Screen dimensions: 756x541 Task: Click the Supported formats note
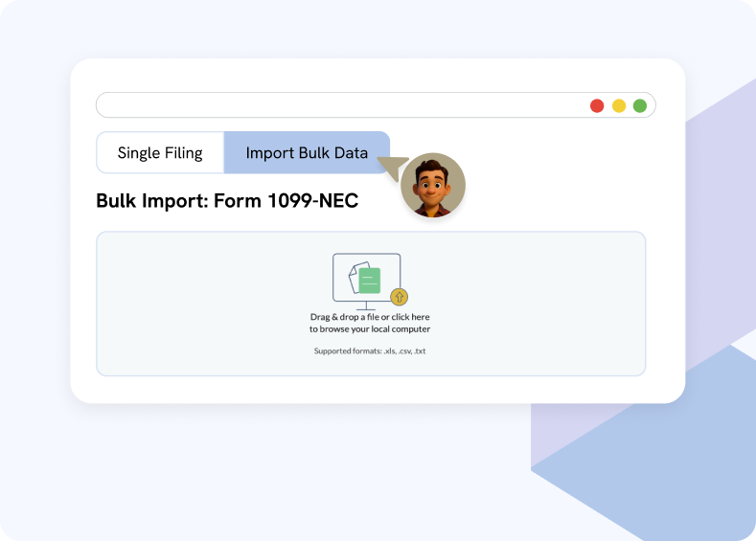pos(369,351)
